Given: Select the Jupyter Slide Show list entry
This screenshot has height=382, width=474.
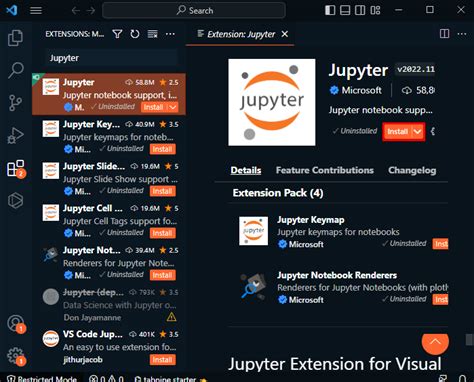Looking at the screenshot, I should [109, 178].
